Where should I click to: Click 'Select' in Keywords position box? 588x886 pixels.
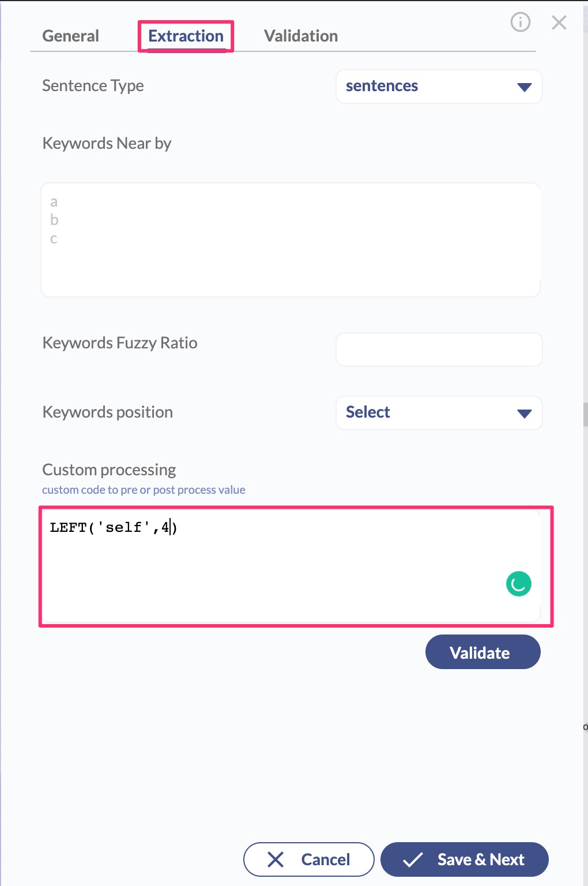click(368, 412)
